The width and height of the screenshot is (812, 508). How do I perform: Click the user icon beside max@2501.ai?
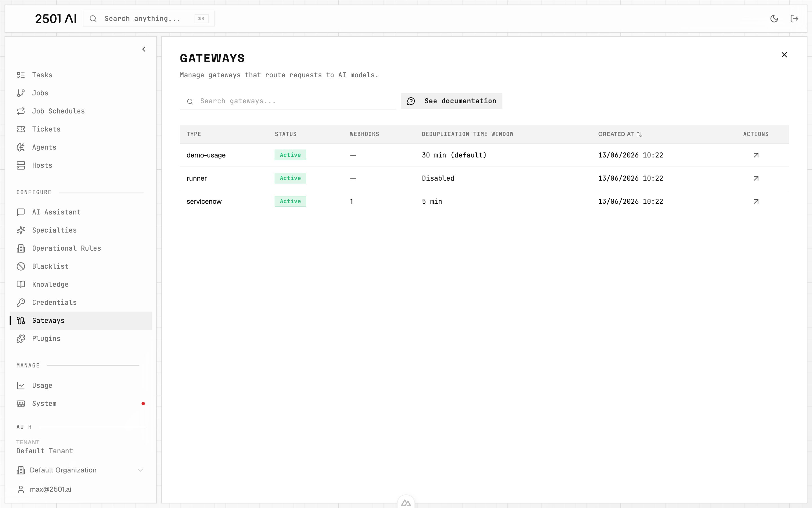(x=21, y=489)
